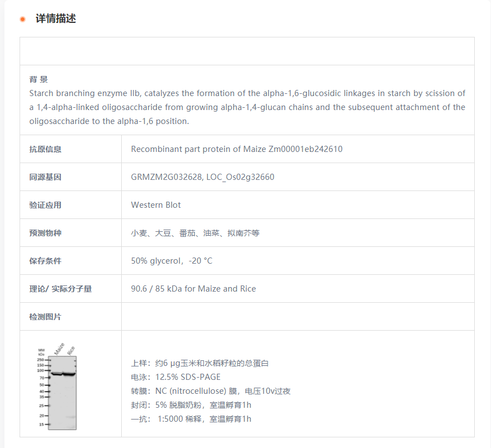Click the 90.6 / 85 kDa molecular weight value
The width and height of the screenshot is (491, 448).
pyautogui.click(x=193, y=289)
